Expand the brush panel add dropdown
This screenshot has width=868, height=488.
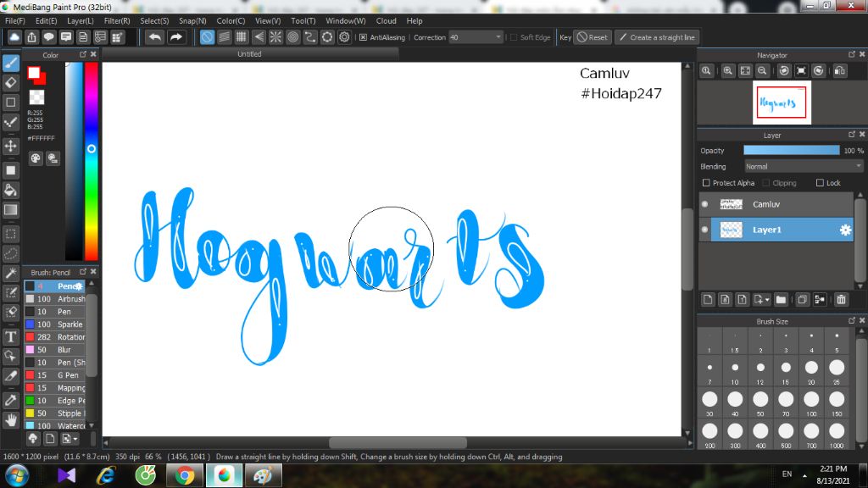click(75, 439)
